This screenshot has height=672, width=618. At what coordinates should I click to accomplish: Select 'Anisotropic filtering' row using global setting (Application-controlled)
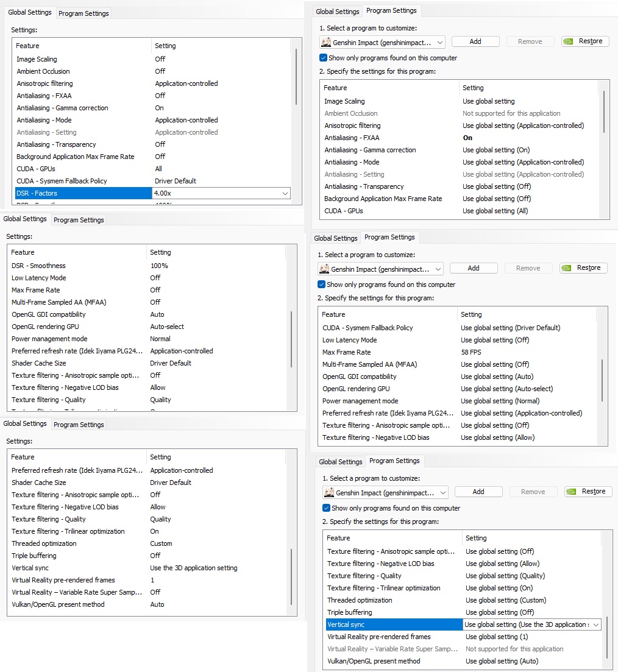(461, 126)
